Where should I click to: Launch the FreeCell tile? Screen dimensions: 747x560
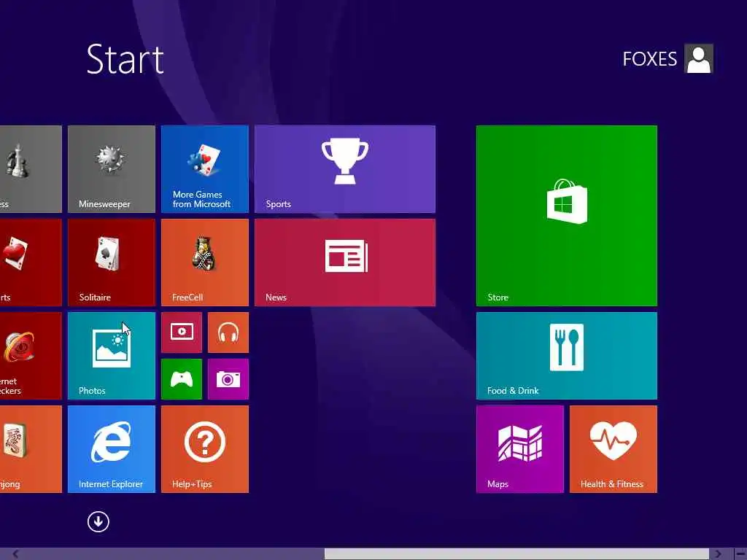click(x=205, y=262)
